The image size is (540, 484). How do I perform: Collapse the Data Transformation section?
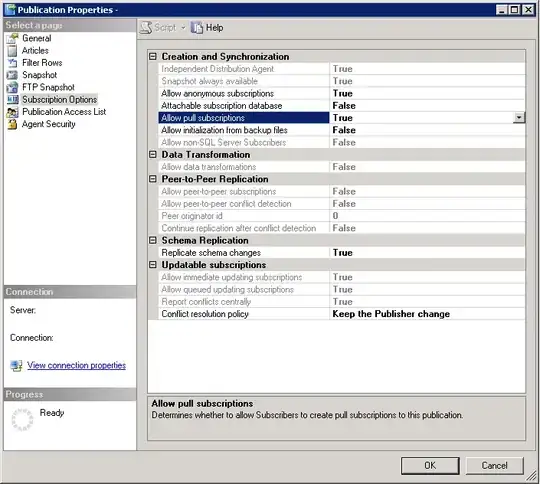point(153,155)
